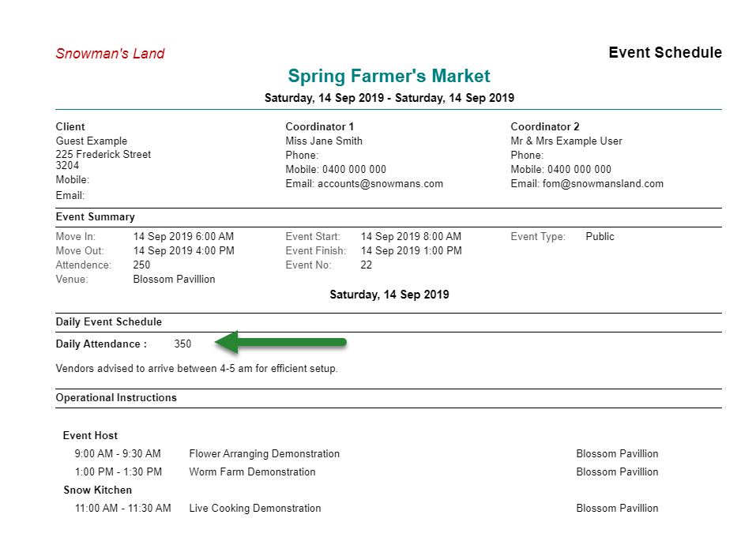Click the Event Summary section header
This screenshot has height=556, width=756.
coord(95,217)
